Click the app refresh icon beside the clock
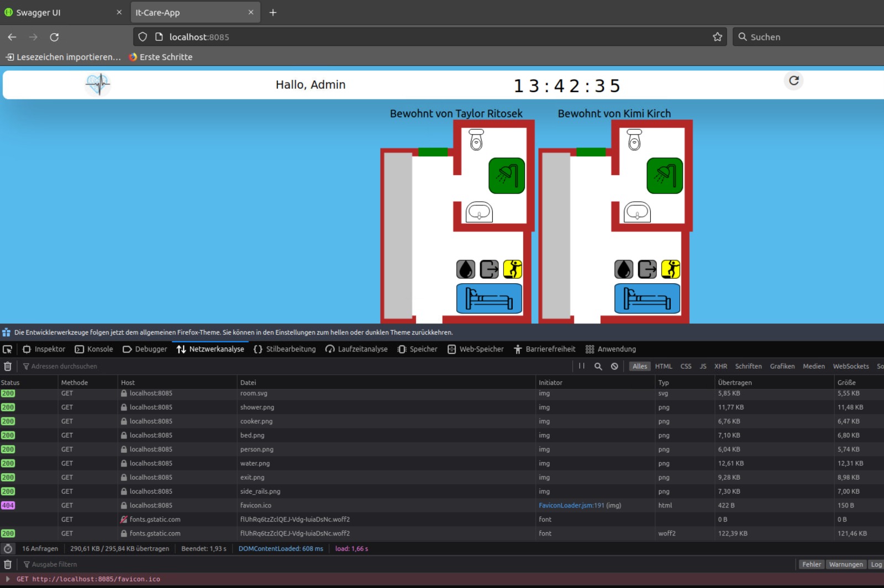 pos(793,81)
